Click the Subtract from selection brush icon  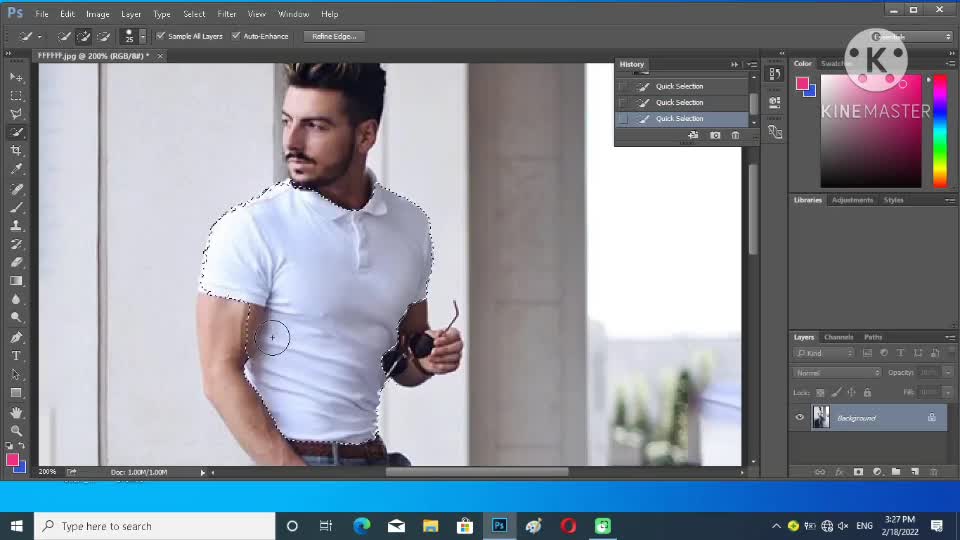[x=103, y=36]
